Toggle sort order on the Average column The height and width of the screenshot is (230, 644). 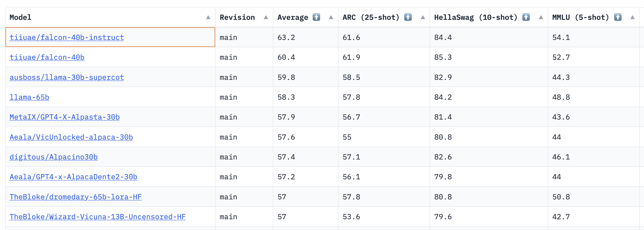(x=331, y=17)
